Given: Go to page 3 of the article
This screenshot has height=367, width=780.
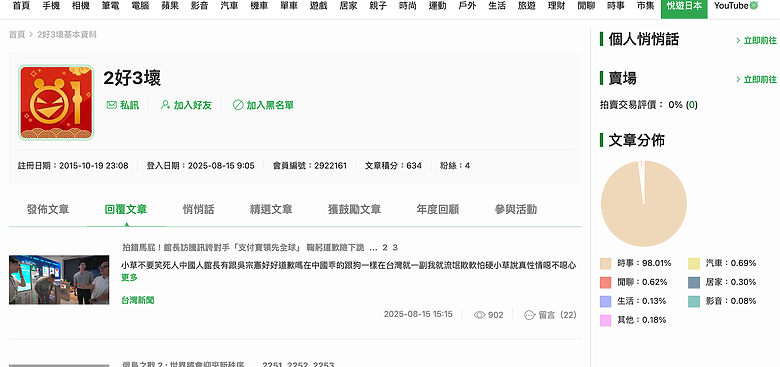Looking at the screenshot, I should point(395,248).
